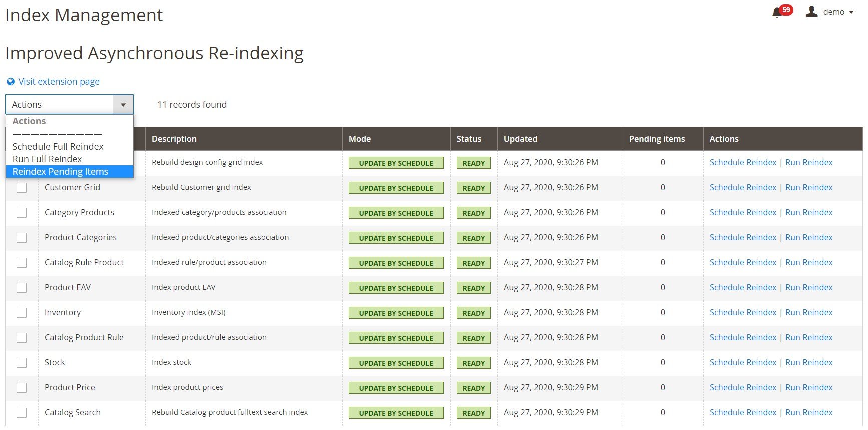868x430 pixels.
Task: Open the demo account dropdown arrow
Action: coord(851,12)
